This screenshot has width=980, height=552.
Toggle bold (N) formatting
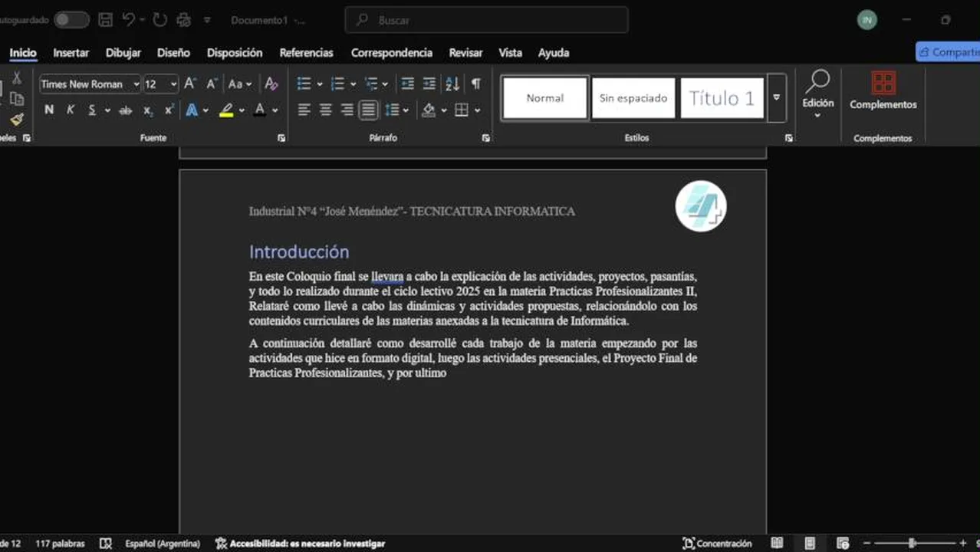pos(49,110)
